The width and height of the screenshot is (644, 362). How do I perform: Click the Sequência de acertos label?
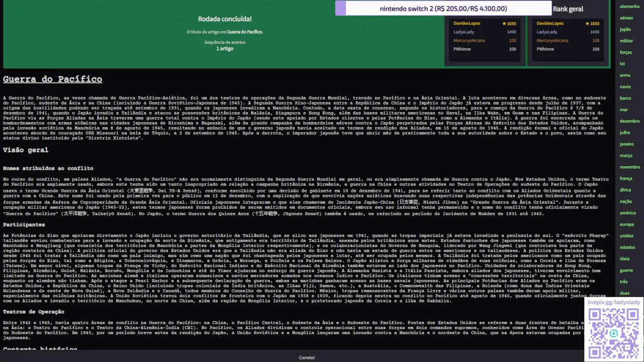[x=225, y=42]
